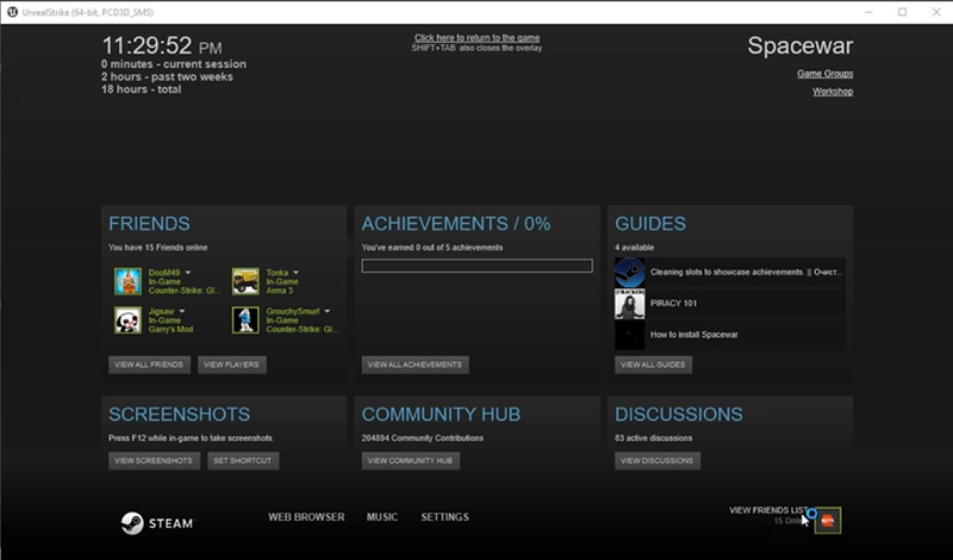
Task: Click 'You have 15 Friends online' text
Action: coord(158,247)
